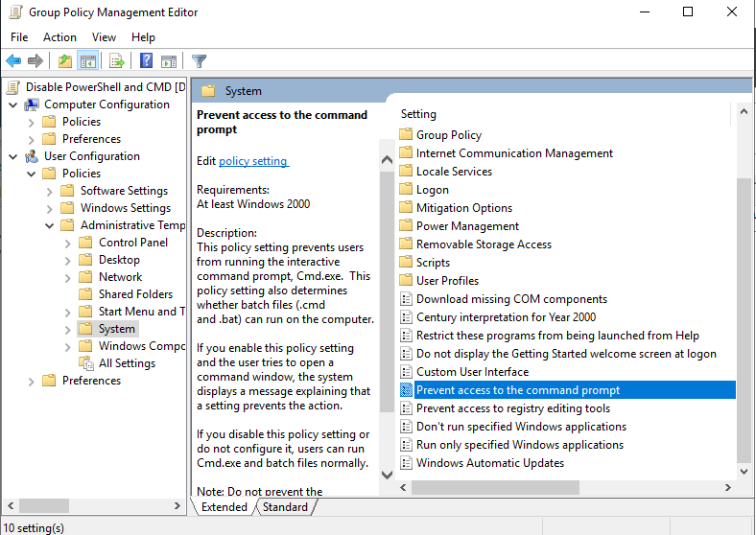This screenshot has height=535, width=756.
Task: Collapse the Administrative Templates tree node
Action: tap(49, 225)
